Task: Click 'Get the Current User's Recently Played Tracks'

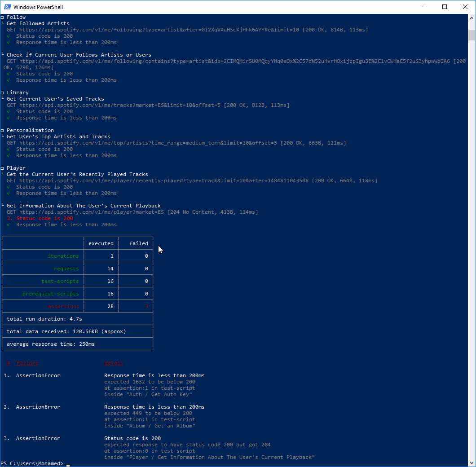Action: point(77,174)
